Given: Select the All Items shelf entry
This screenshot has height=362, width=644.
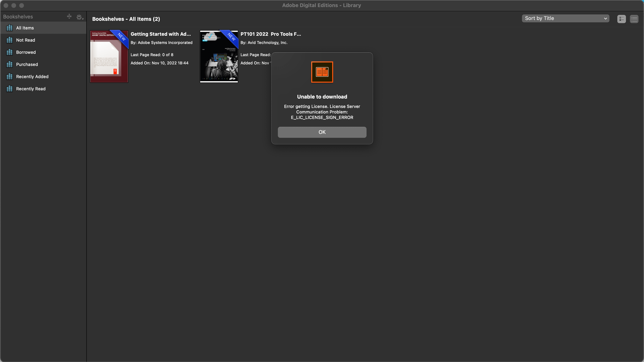Looking at the screenshot, I should coord(25,28).
